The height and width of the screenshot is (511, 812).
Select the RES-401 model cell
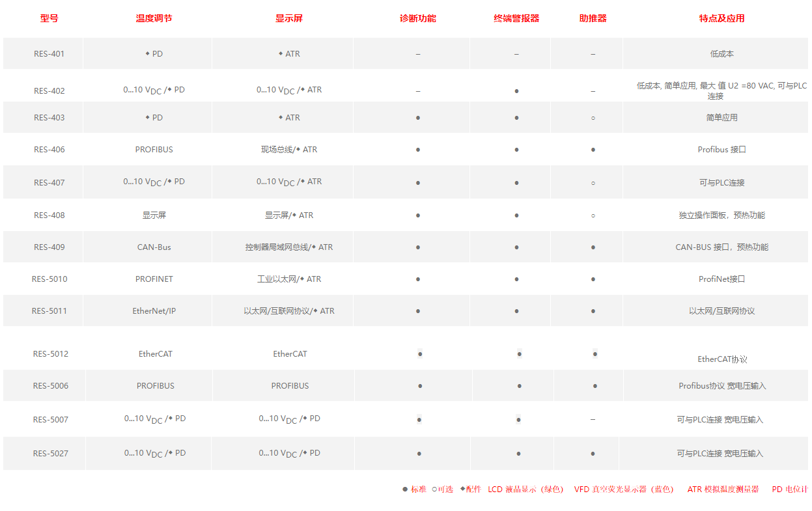point(49,54)
